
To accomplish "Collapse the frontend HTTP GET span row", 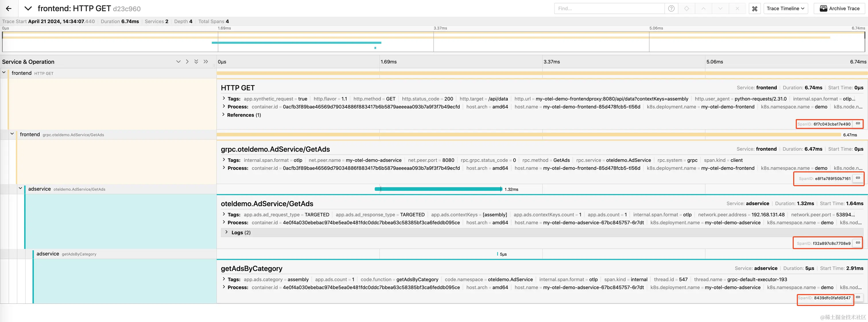I will pyautogui.click(x=4, y=73).
